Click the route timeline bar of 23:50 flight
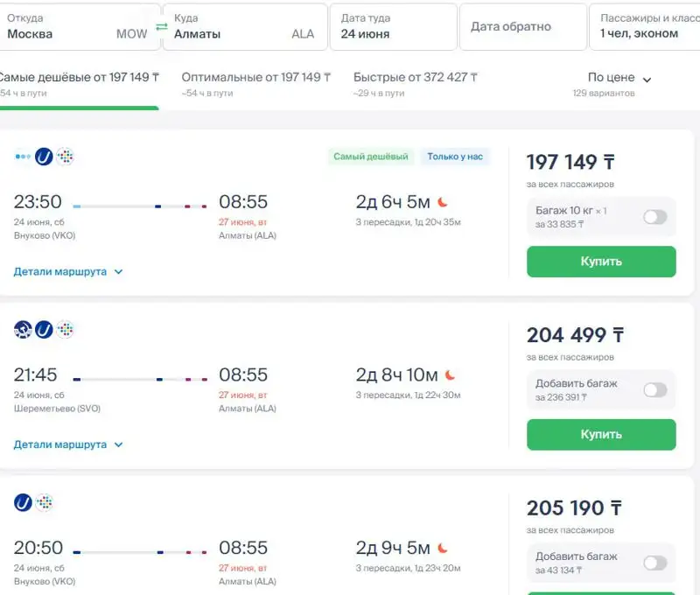Screen dimensions: 700x595 [140, 206]
